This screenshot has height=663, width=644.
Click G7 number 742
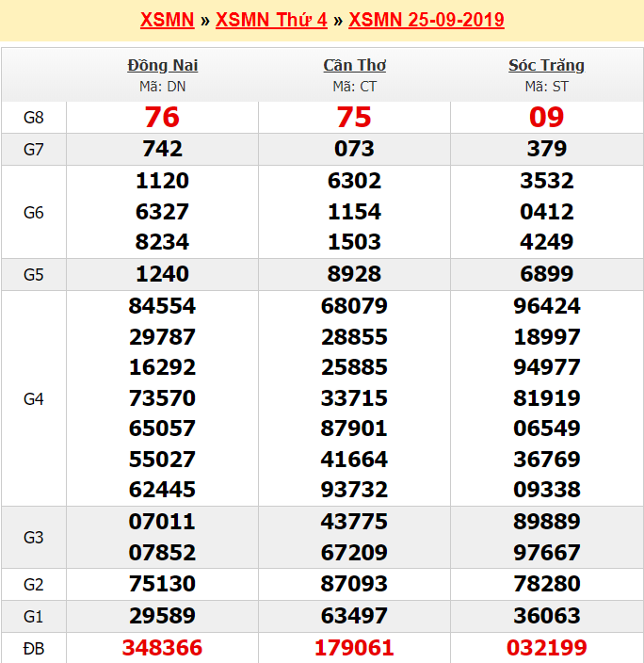(162, 149)
